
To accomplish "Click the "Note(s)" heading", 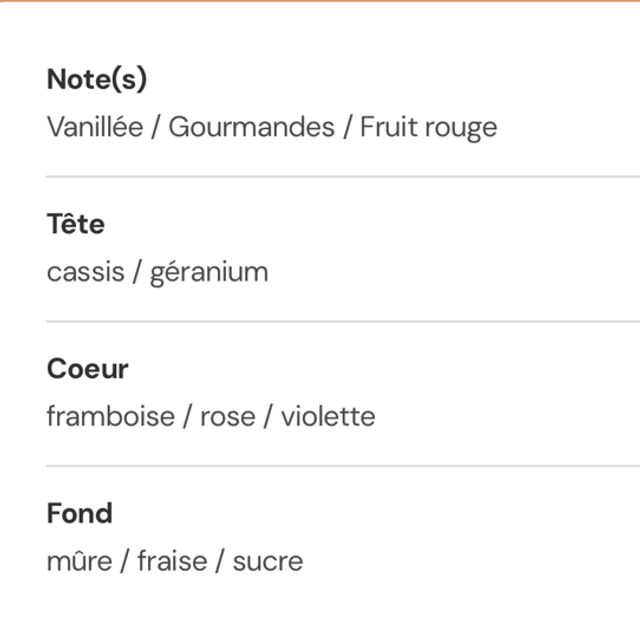I will pos(97,80).
